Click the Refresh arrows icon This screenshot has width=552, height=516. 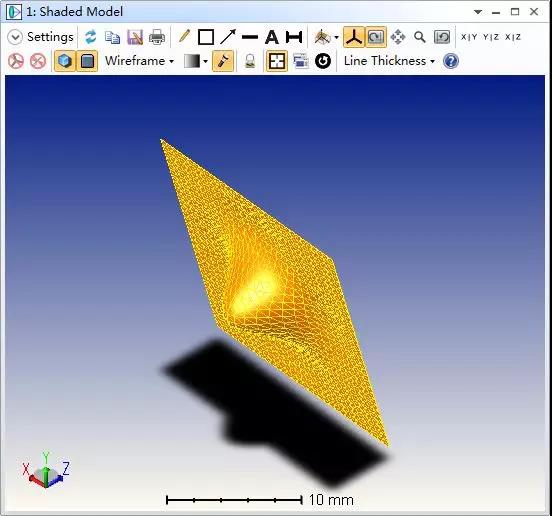[90, 37]
